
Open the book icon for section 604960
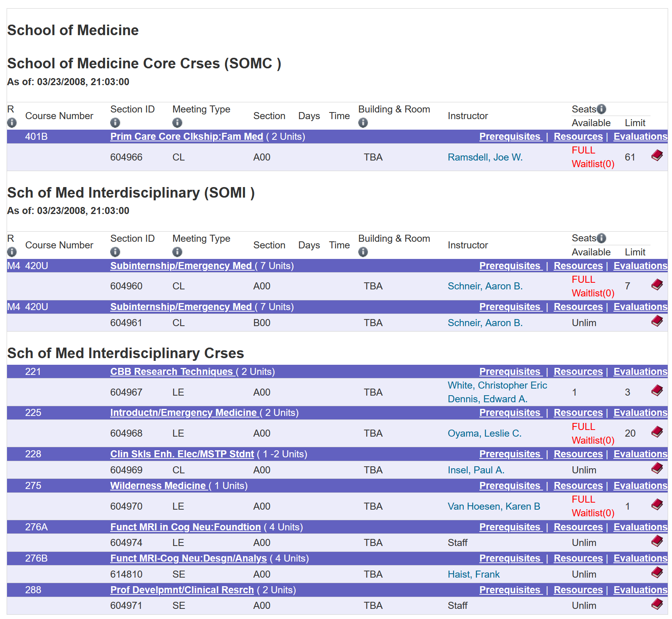(657, 284)
